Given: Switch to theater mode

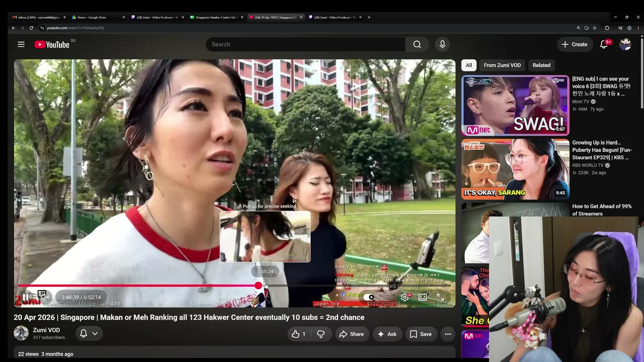Looking at the screenshot, I should coord(423,297).
